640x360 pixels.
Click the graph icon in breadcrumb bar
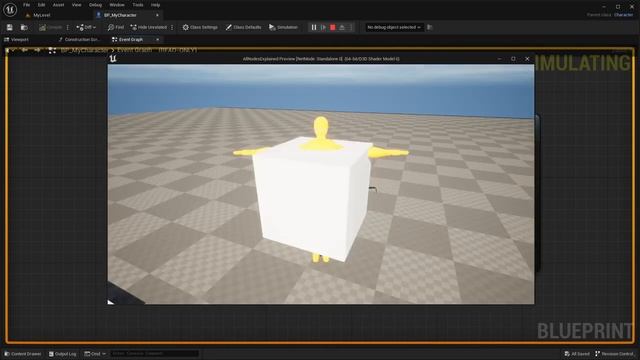click(x=52, y=50)
